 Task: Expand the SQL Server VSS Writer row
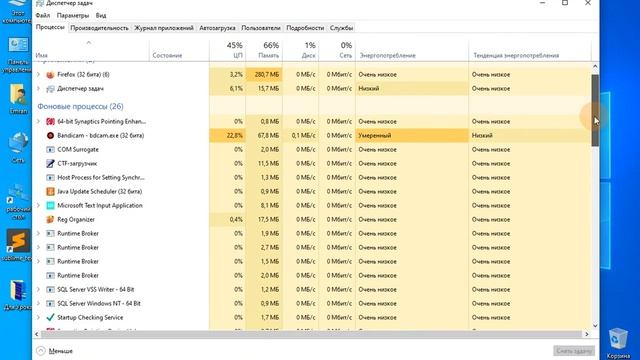coord(38,289)
